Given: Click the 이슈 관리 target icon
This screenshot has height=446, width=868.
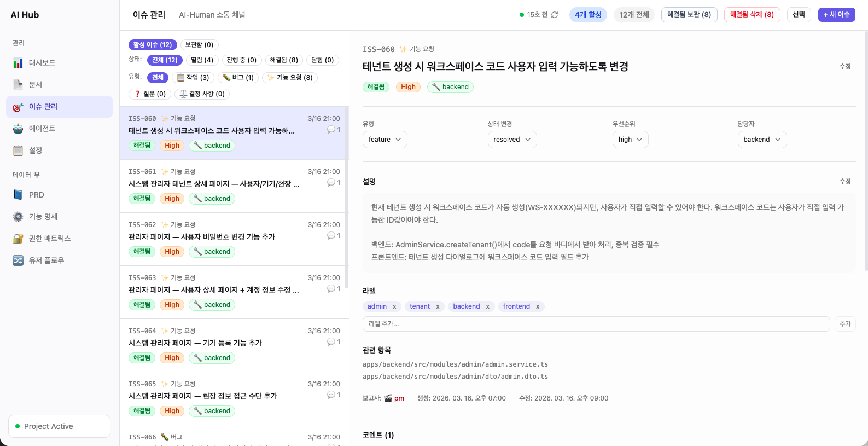Looking at the screenshot, I should 18,107.
